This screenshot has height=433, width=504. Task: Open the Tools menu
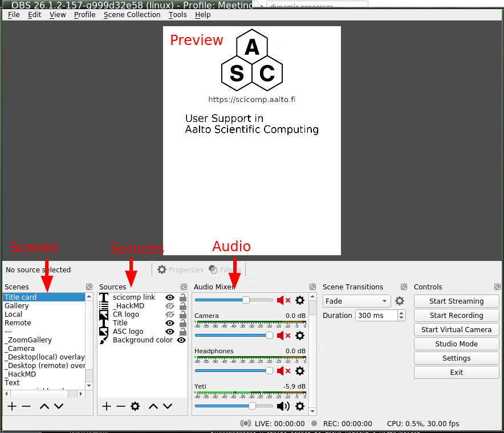click(x=177, y=15)
